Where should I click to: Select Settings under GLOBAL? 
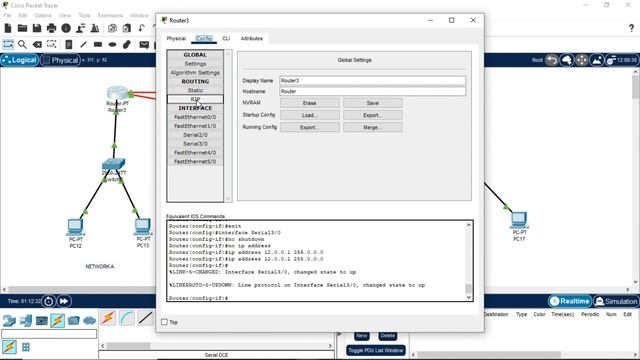[195, 64]
